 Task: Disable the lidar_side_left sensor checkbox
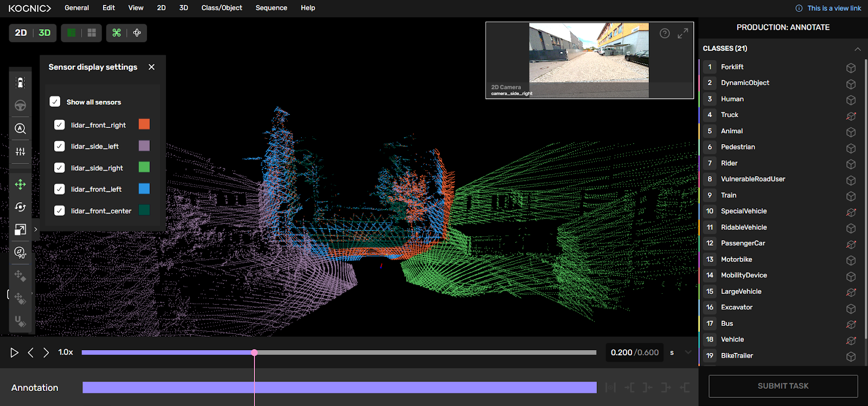click(60, 146)
